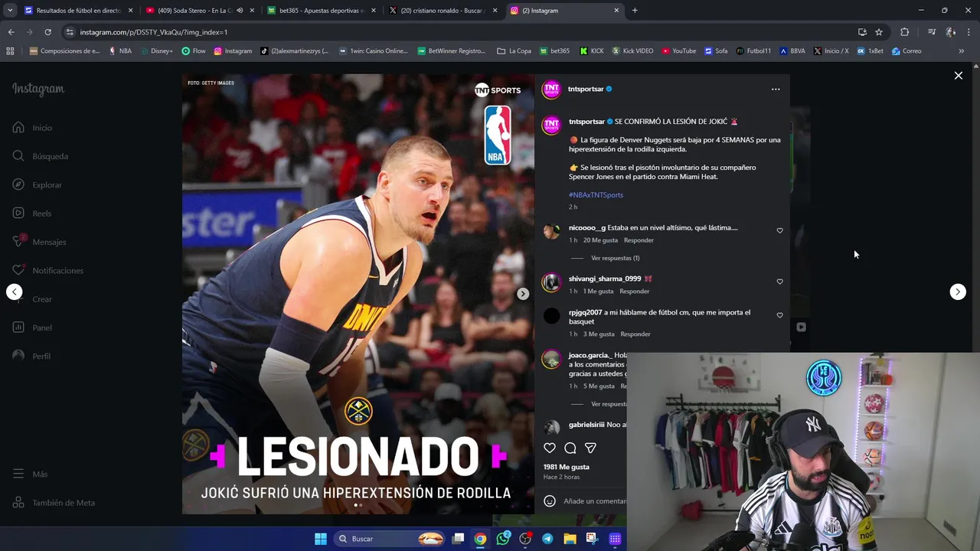The width and height of the screenshot is (980, 551).
Task: Like rpjgq2007's comment
Action: 779,315
